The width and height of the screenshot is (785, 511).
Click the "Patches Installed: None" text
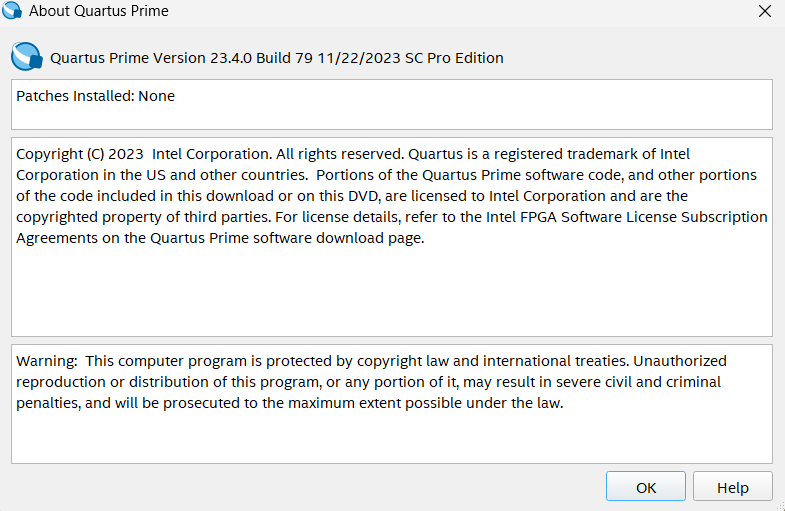pyautogui.click(x=96, y=96)
